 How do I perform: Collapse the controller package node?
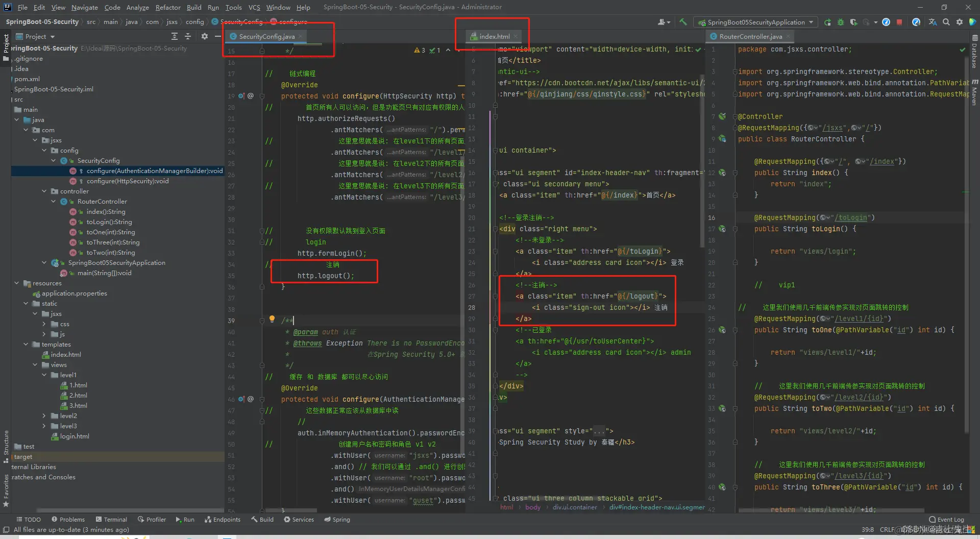[44, 191]
